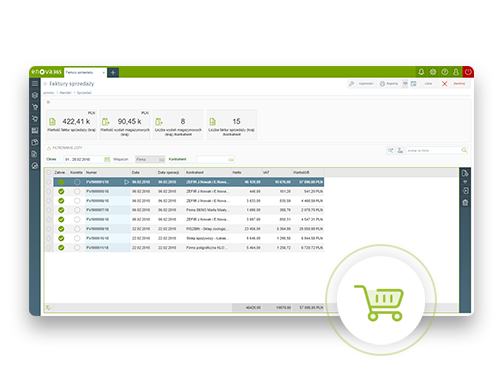The image size is (500, 383).
Task: Click the play arrow in the highlighted row
Action: click(126, 182)
